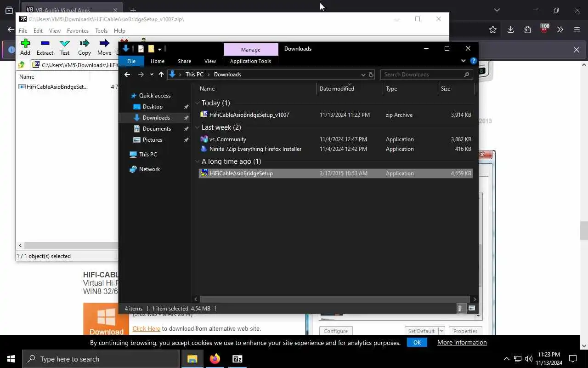This screenshot has width=588, height=368.
Task: Click the Extract icon in 7-Zip
Action: click(x=45, y=44)
